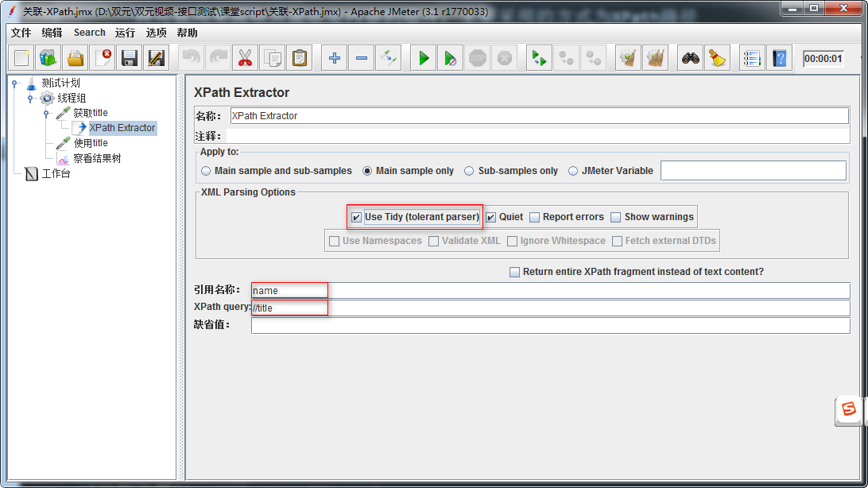
Task: Click the 缺省值 default value field
Action: pos(550,325)
